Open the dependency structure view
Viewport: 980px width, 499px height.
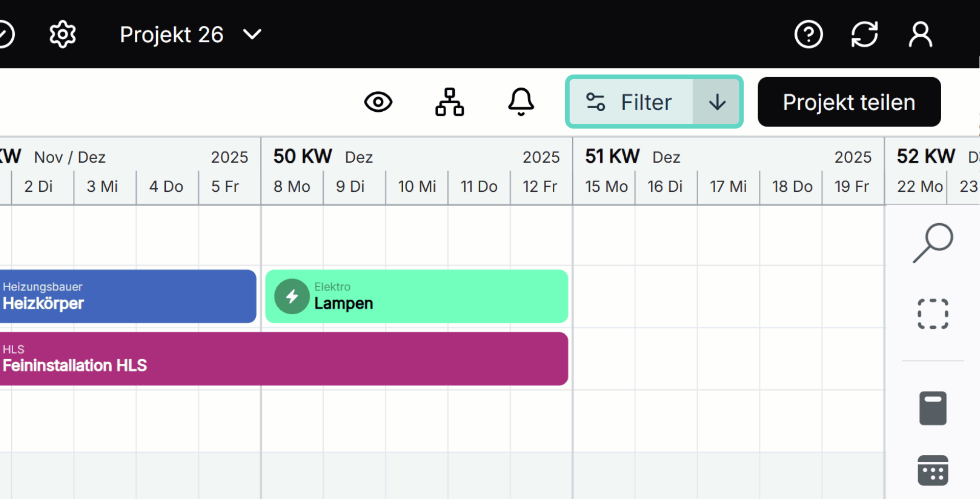pos(449,102)
